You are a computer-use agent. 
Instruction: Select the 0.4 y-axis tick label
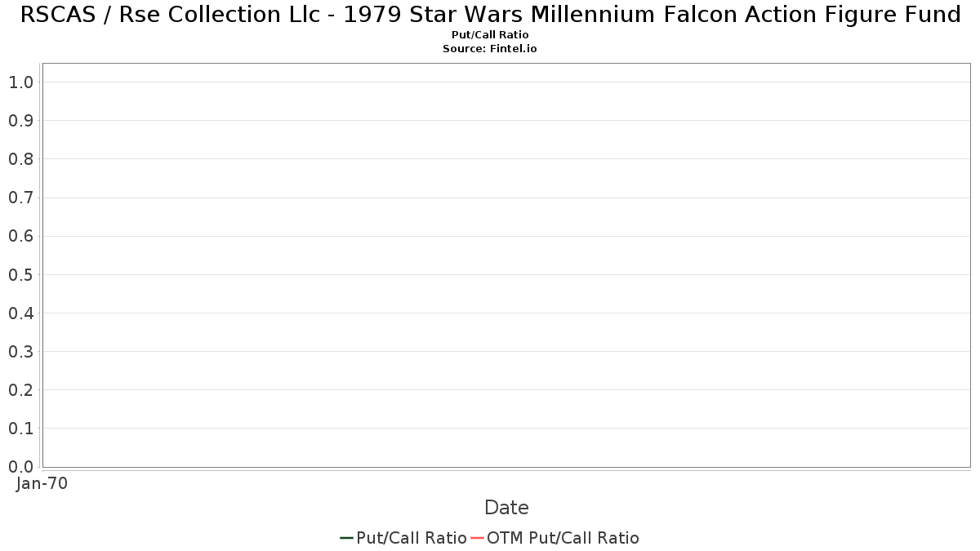(20, 313)
